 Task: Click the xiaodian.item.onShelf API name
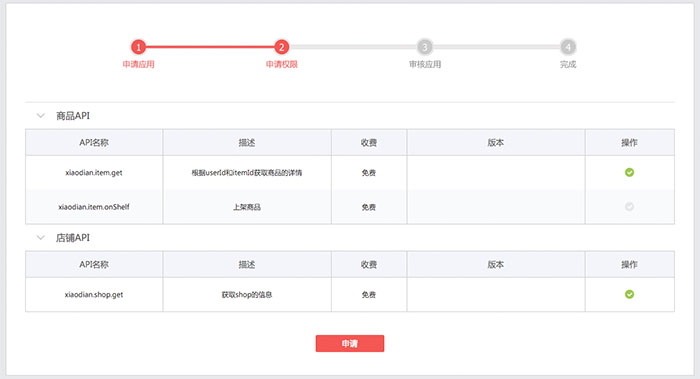point(94,207)
